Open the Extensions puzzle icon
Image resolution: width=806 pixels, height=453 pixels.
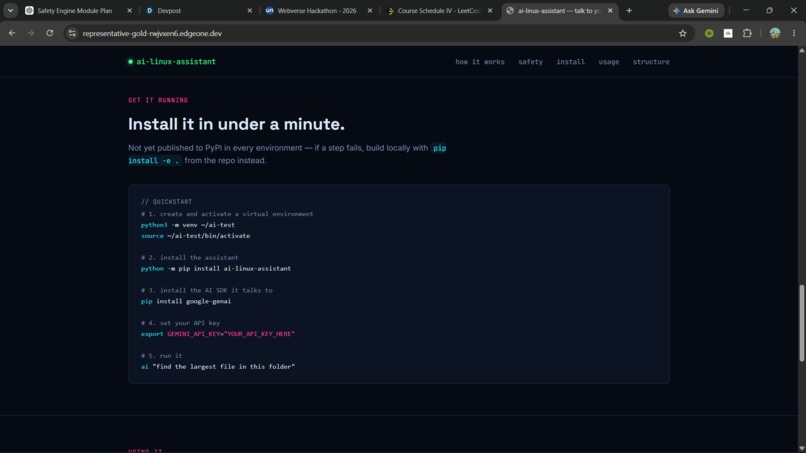tap(747, 33)
